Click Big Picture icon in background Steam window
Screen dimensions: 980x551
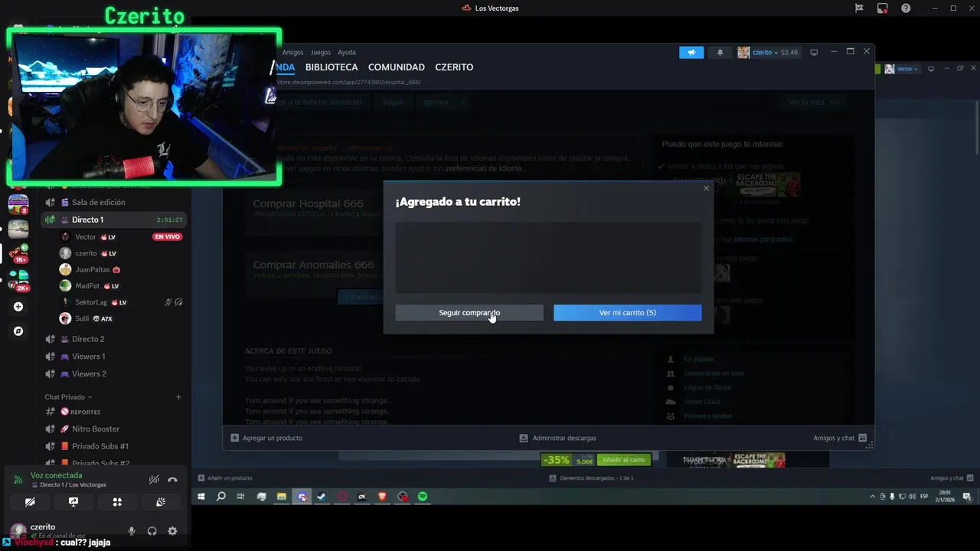[x=931, y=69]
